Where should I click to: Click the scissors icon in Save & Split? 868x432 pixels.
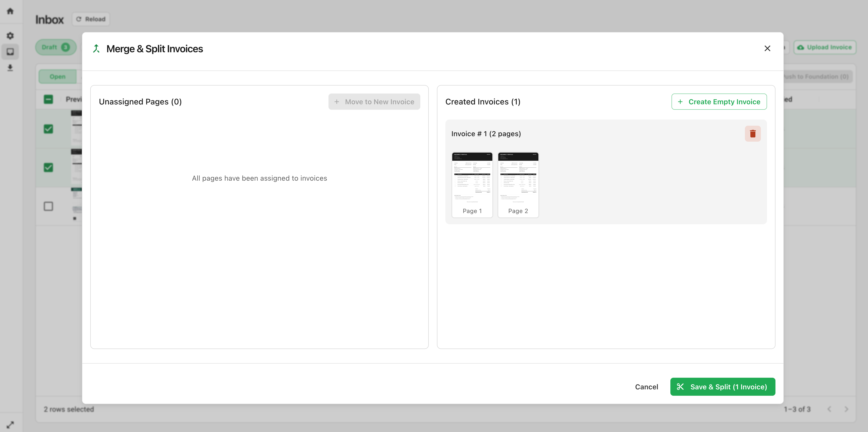point(681,387)
